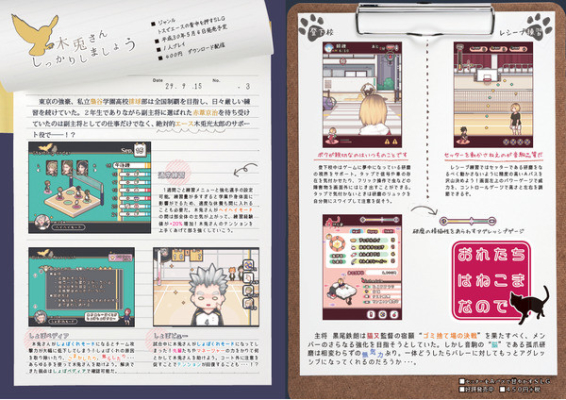Click the gold owl silhouette logo
566x400 pixels.
tap(35, 34)
